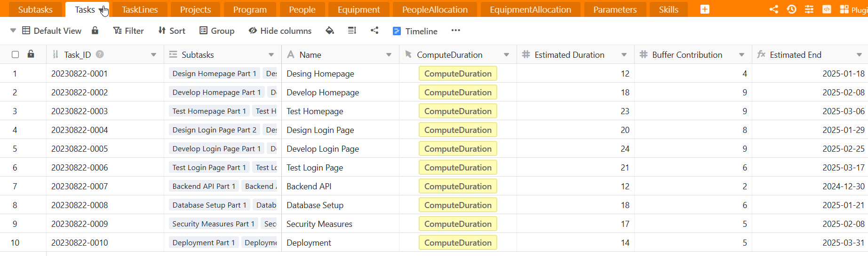868x256 pixels.
Task: Open the scripts code icon
Action: pos(826,9)
